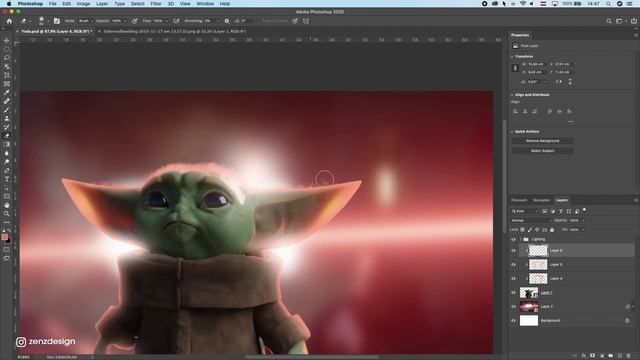The width and height of the screenshot is (640, 360).
Task: Select the Lasso tool
Action: click(x=7, y=58)
